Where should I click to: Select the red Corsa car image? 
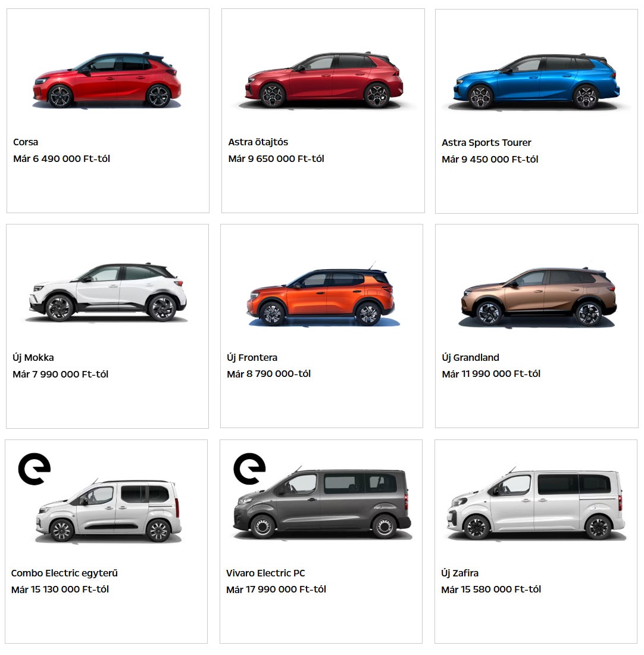[x=107, y=80]
